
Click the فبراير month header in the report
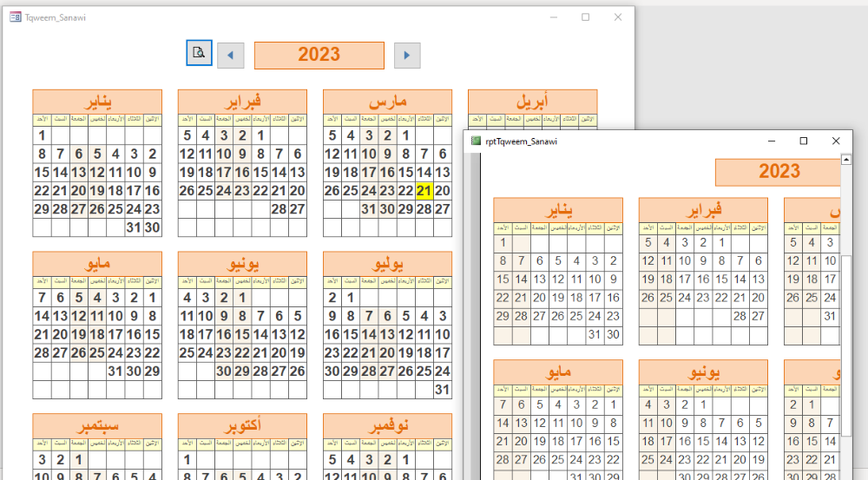703,210
